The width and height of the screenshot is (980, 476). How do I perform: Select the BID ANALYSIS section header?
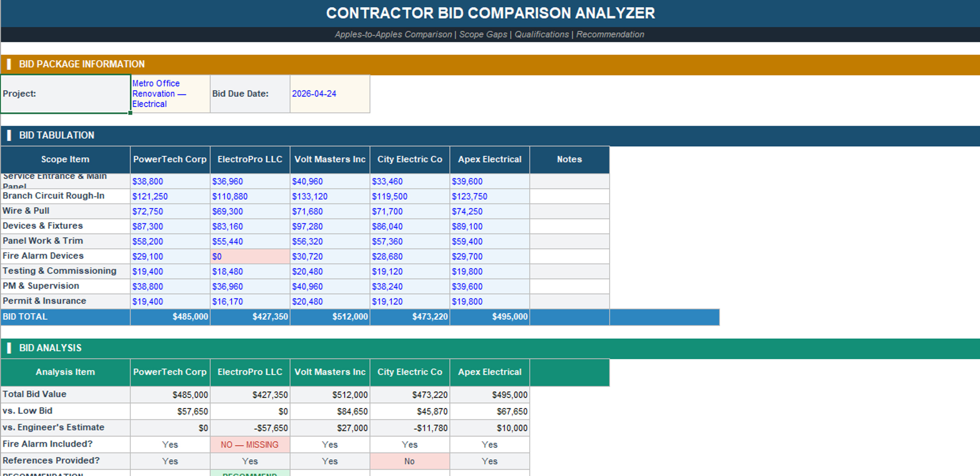point(490,348)
